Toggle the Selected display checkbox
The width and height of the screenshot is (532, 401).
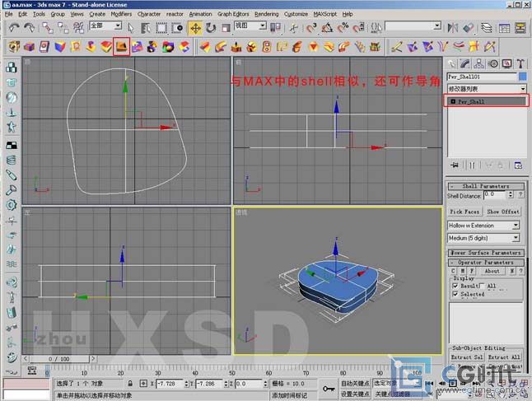click(x=455, y=294)
